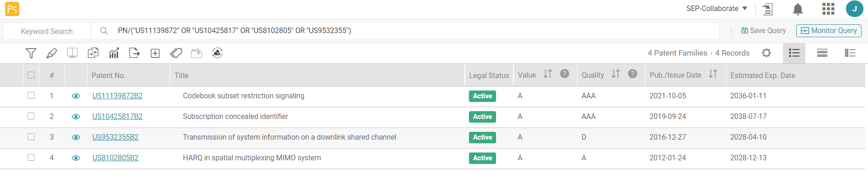Open patent US8102805B2

tap(115, 158)
